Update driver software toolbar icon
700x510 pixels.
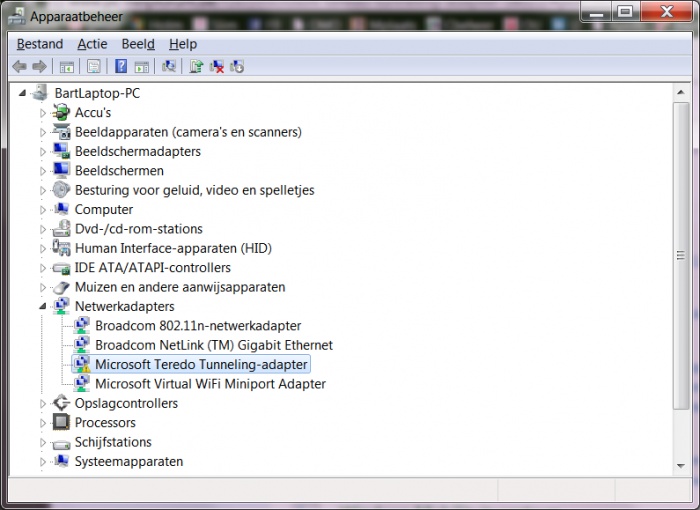click(196, 67)
